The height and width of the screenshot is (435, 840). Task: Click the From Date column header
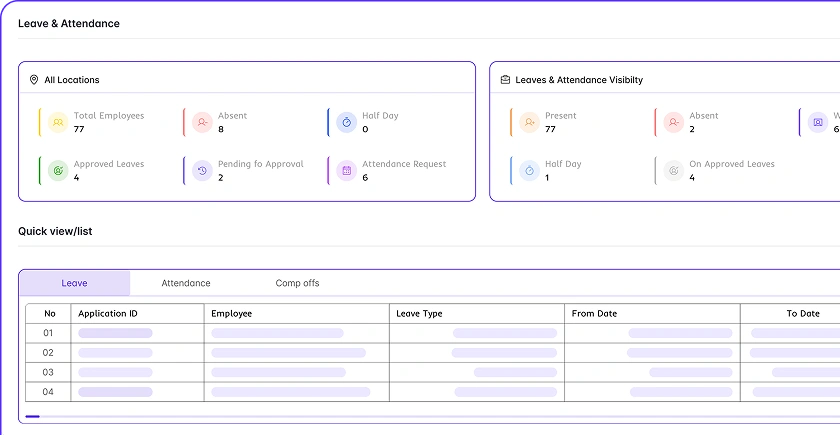pyautogui.click(x=594, y=314)
